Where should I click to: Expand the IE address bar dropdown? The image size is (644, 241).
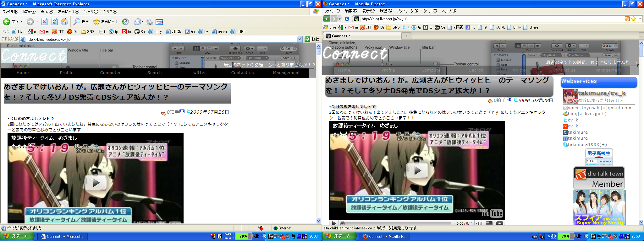click(300, 39)
